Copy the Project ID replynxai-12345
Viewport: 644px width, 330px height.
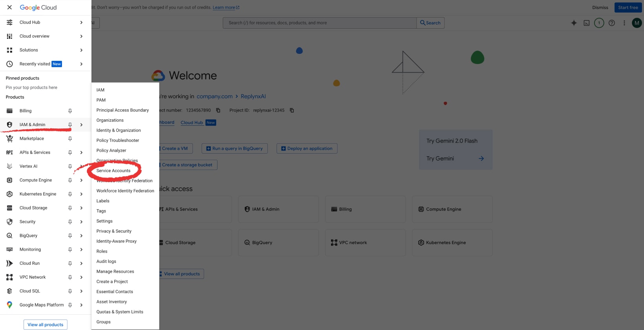click(292, 110)
